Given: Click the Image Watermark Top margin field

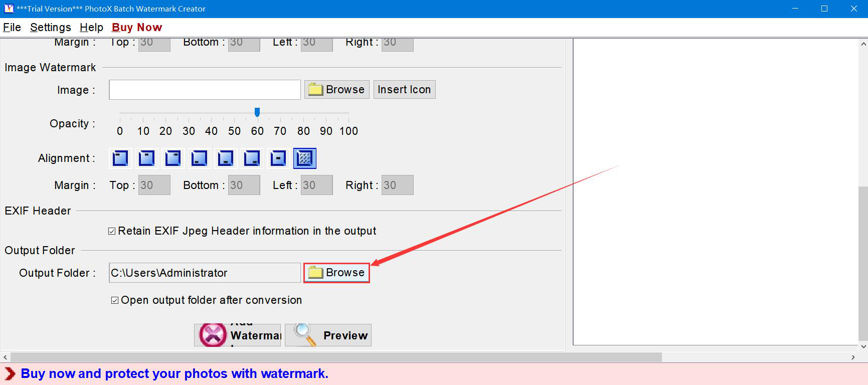Looking at the screenshot, I should point(154,185).
